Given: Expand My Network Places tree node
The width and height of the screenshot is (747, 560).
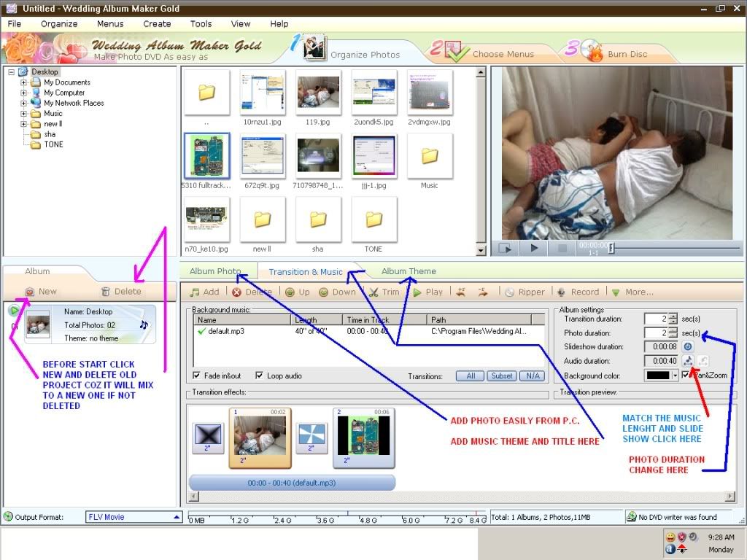Looking at the screenshot, I should (23, 103).
